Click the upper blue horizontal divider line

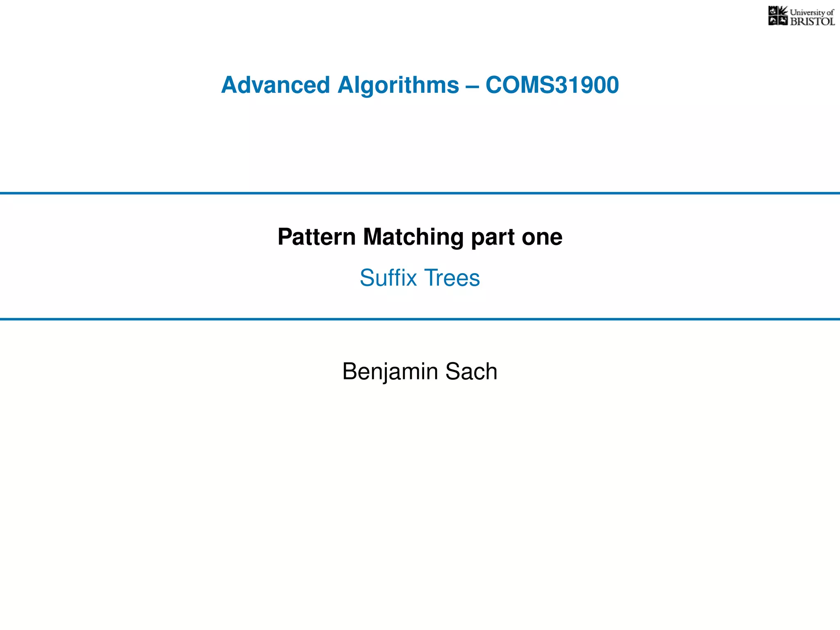tap(420, 193)
